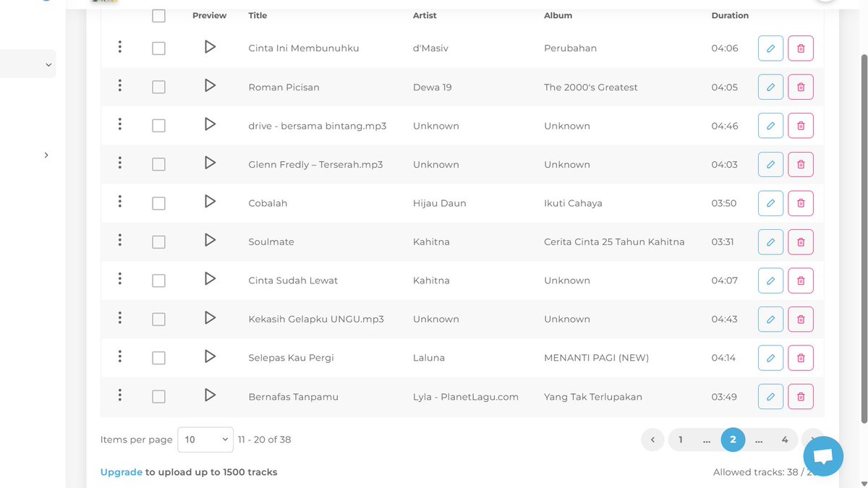
Task: Check the Kekasih Gelapku UNGU.mp3 checkbox
Action: tap(158, 319)
